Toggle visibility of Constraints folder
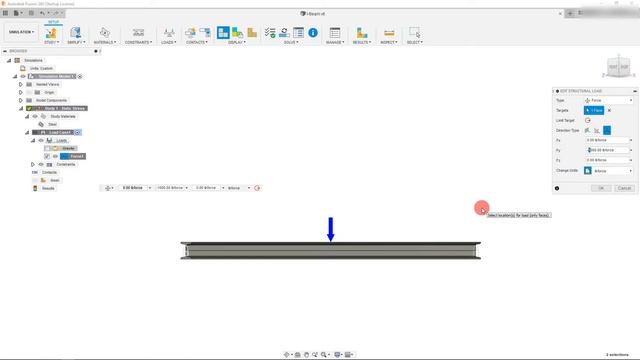 (41, 164)
